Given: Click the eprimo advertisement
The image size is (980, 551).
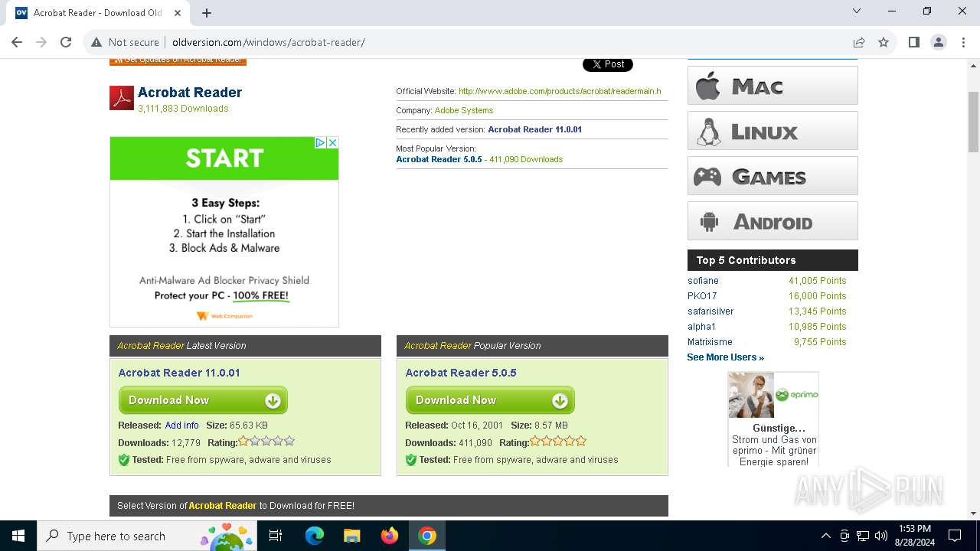Looking at the screenshot, I should click(x=773, y=419).
